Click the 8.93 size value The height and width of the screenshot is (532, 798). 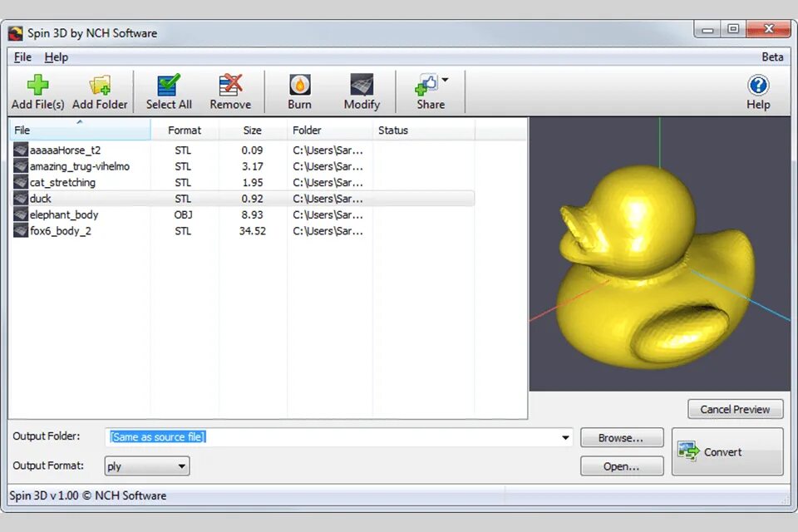tap(253, 214)
